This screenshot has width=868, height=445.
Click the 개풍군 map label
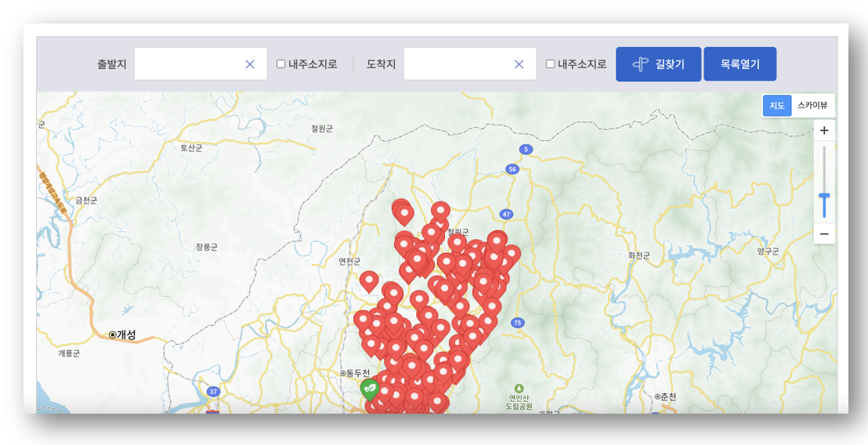[69, 353]
